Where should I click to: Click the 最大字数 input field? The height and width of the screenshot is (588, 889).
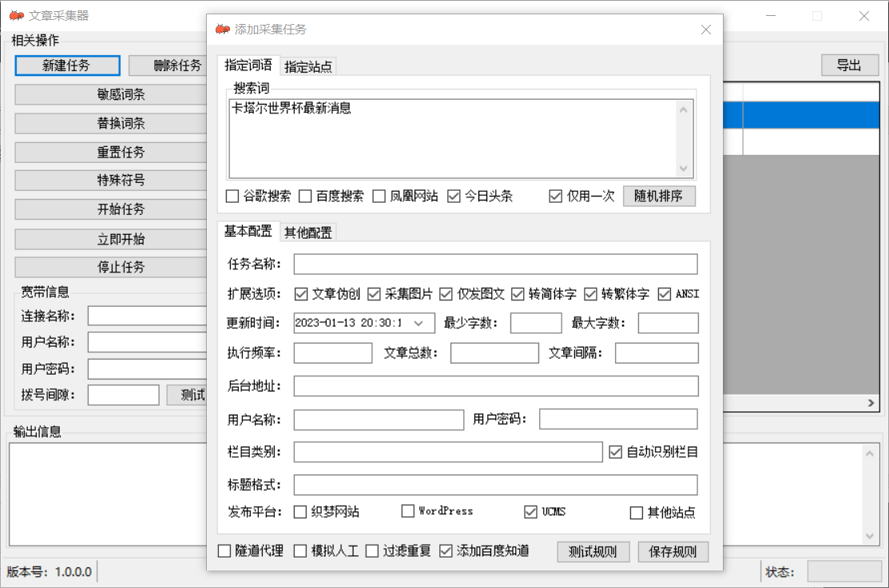coord(669,324)
